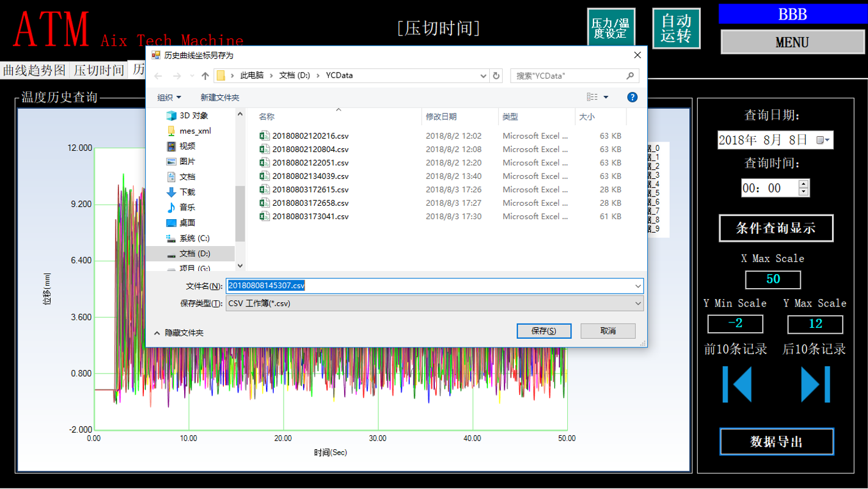
Task: Expand the 保存类型 file type dropdown
Action: [638, 303]
